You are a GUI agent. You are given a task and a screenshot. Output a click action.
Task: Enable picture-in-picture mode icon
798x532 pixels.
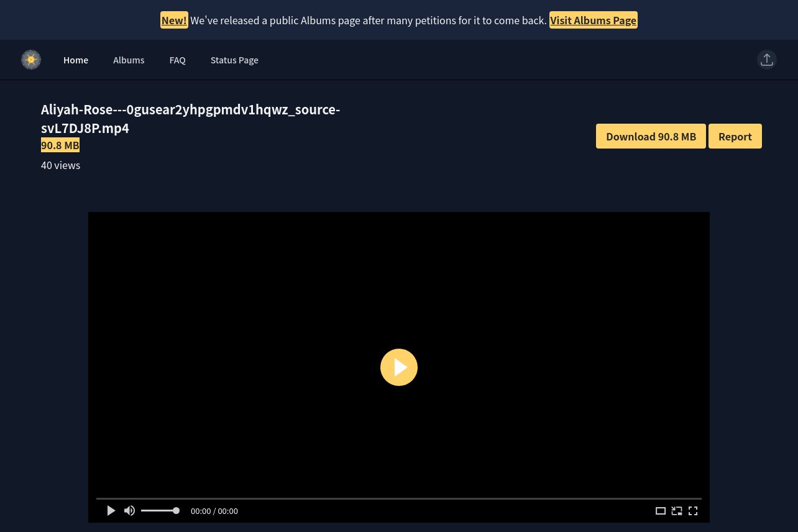[677, 511]
